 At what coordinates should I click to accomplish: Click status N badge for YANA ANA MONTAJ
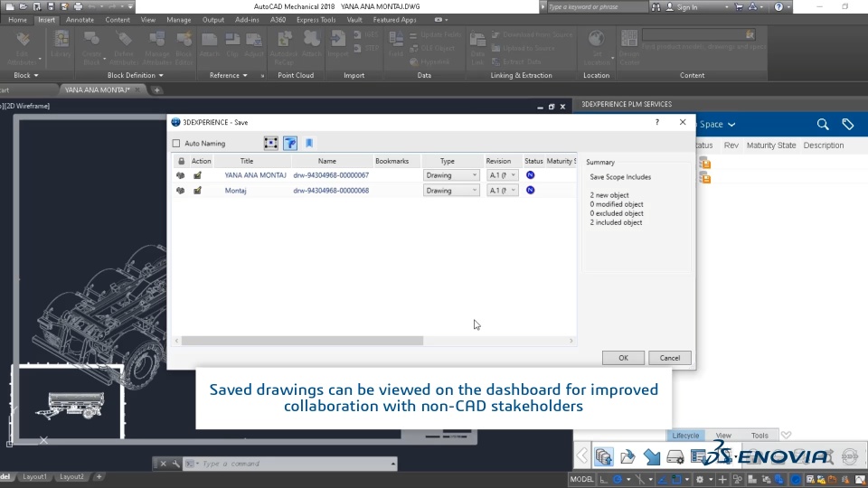point(531,174)
